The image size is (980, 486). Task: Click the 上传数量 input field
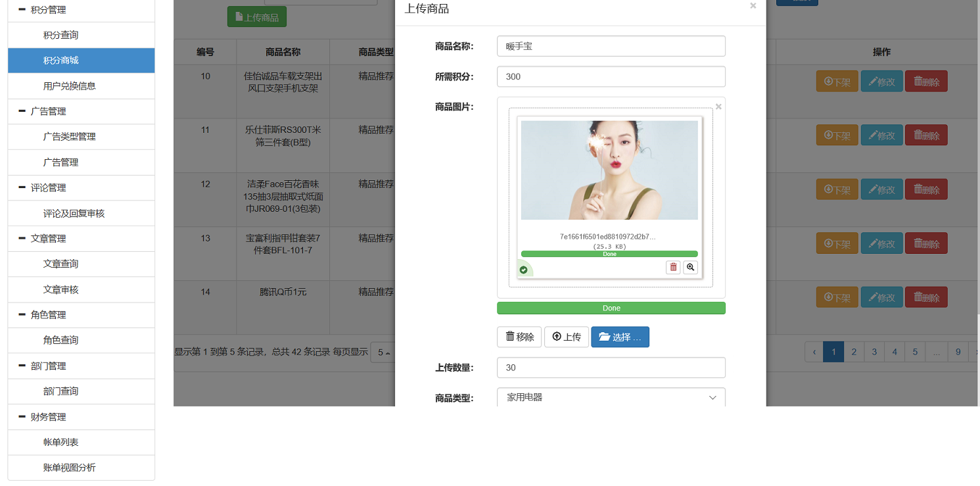611,368
